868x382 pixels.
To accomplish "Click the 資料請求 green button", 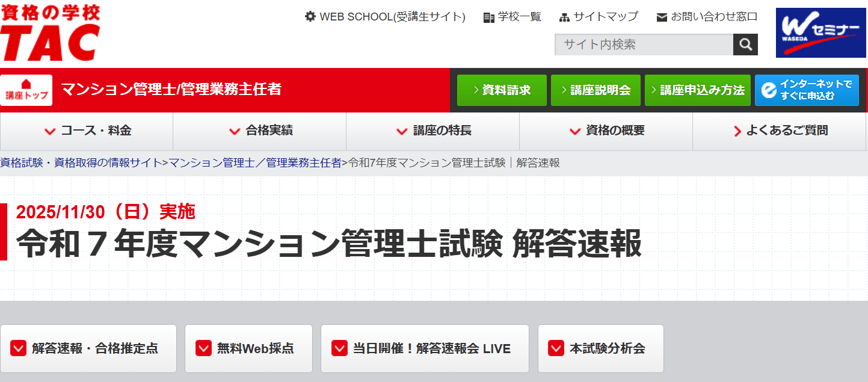I will [x=502, y=89].
